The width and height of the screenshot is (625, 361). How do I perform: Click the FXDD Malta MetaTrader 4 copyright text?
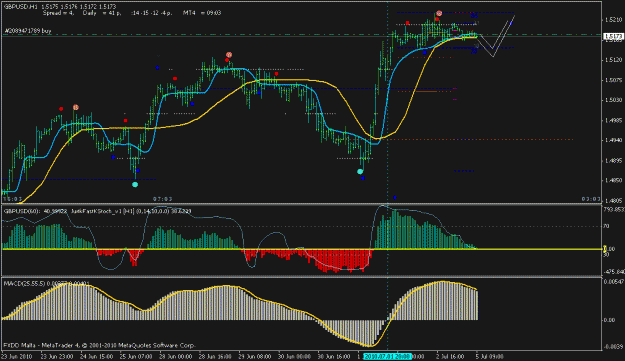click(99, 345)
